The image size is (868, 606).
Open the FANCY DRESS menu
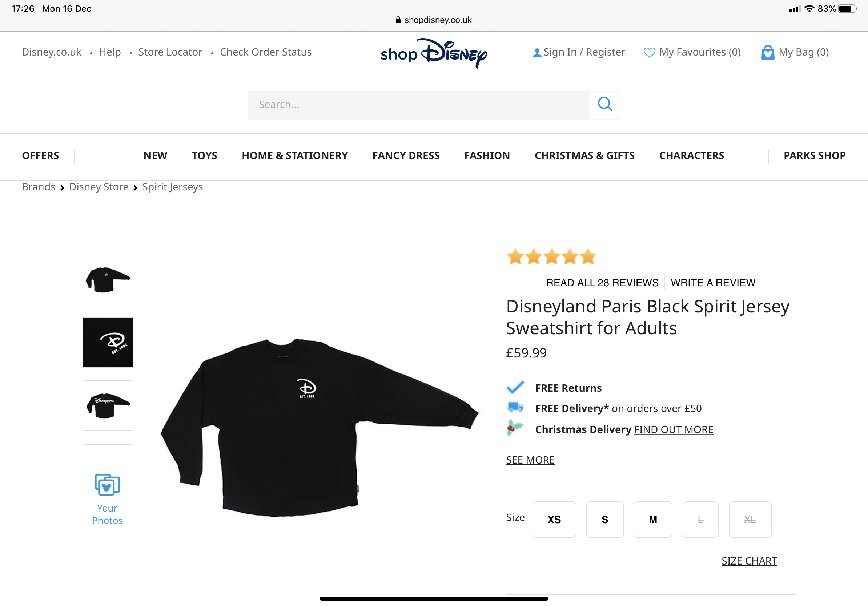point(406,155)
